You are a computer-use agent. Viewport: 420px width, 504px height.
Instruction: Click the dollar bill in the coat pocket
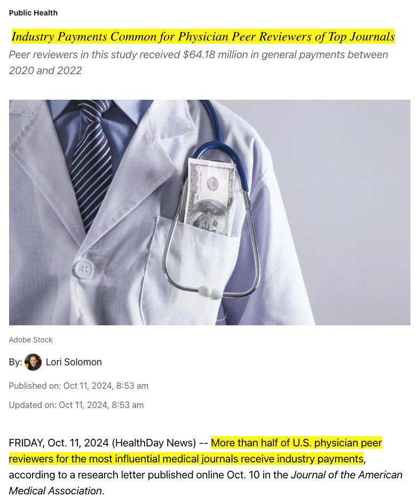209,198
